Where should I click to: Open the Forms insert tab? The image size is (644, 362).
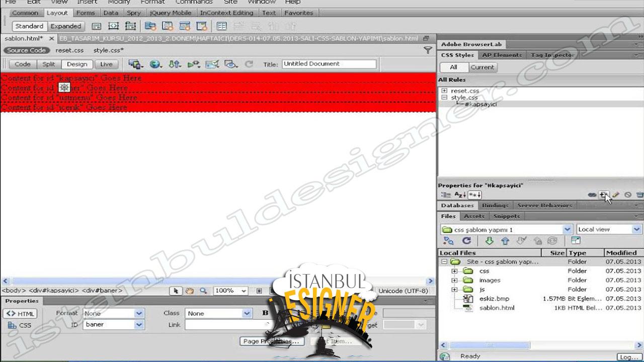(86, 13)
